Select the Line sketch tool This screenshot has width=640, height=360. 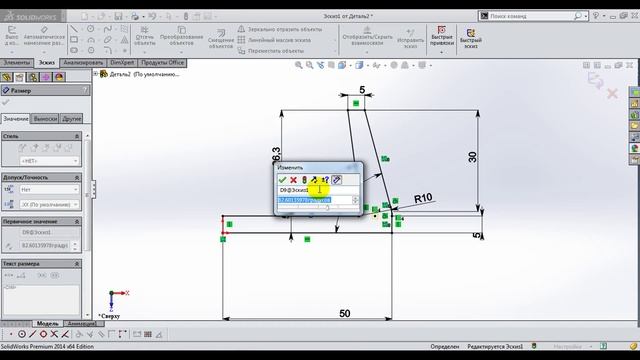(74, 29)
